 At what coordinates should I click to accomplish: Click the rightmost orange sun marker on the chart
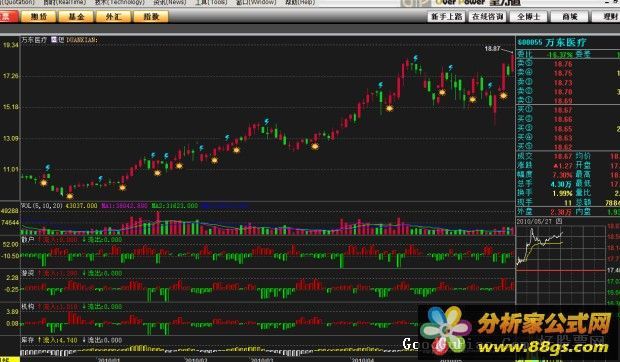[503, 95]
